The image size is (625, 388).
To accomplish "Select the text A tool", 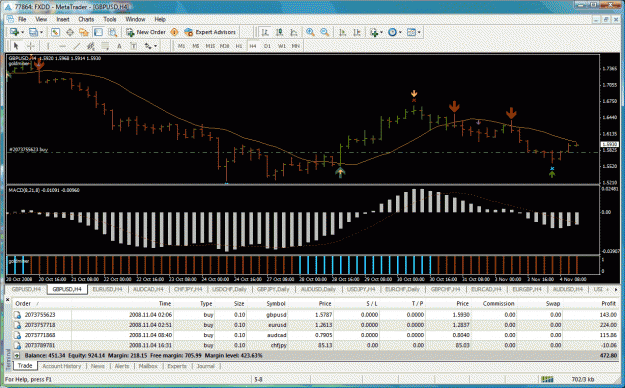I will click(x=119, y=46).
